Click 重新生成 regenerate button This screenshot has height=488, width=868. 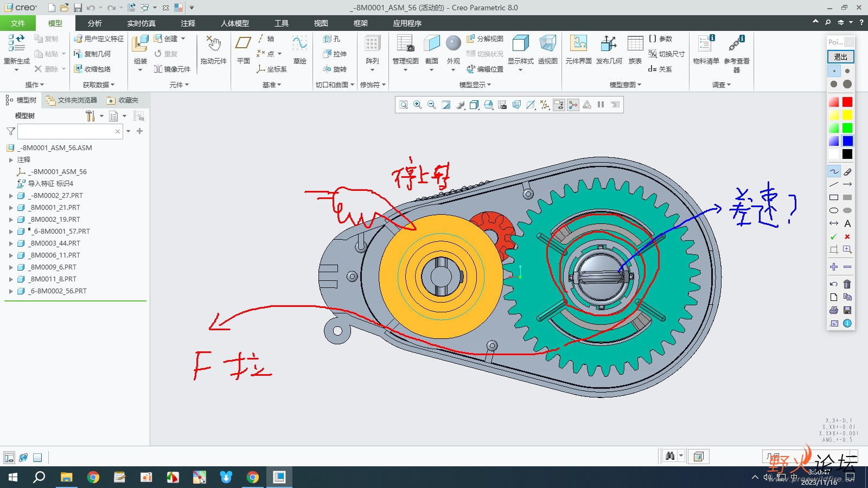tap(17, 52)
